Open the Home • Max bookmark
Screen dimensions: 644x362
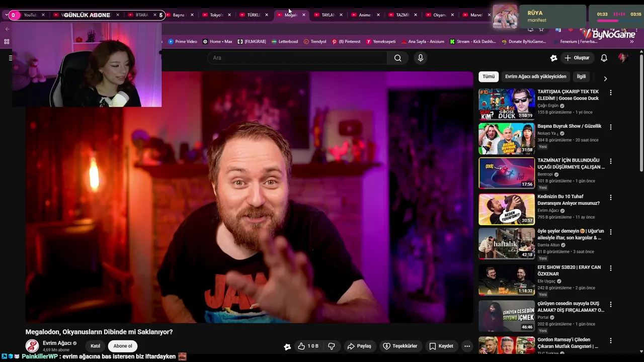click(x=217, y=42)
